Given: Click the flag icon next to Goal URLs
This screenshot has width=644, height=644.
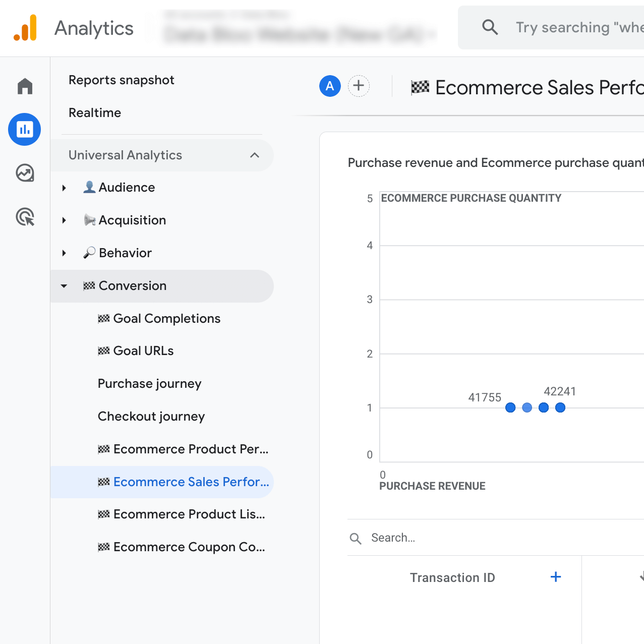Looking at the screenshot, I should 104,351.
